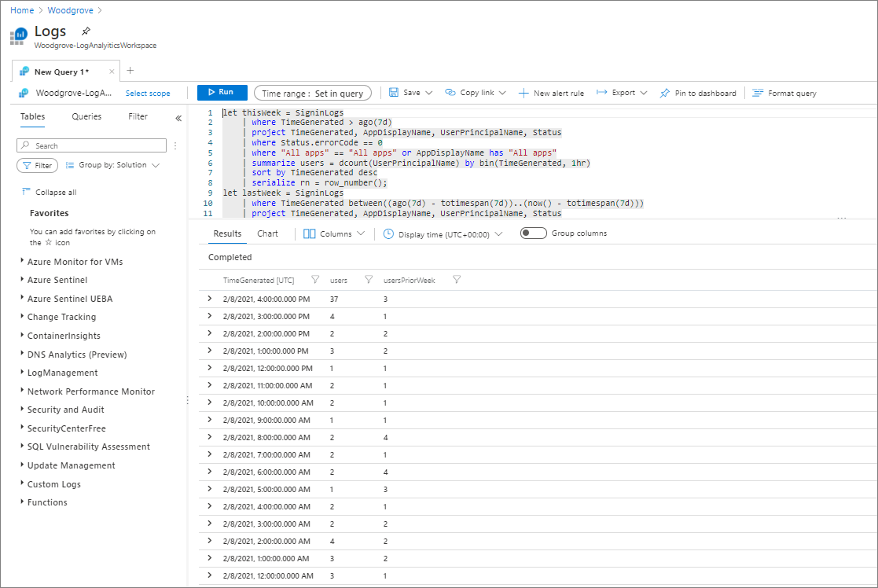Click the Select scope link
This screenshot has height=588, width=878.
148,93
